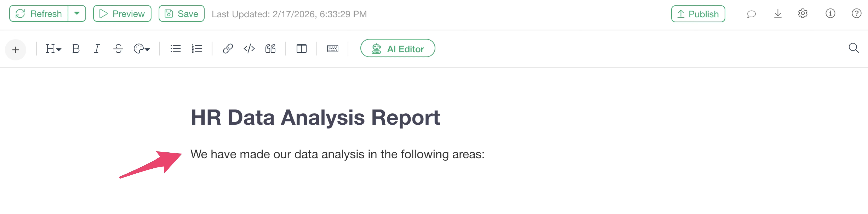
Task: Insert a hyperlink
Action: (228, 49)
